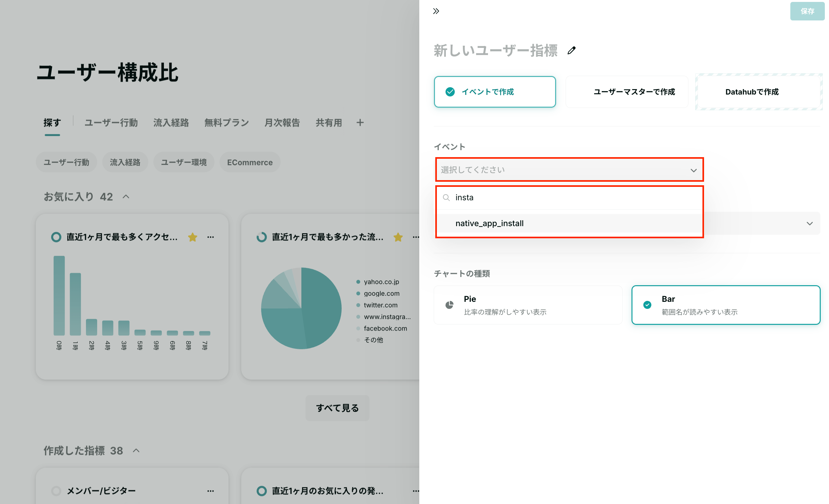Filter by ユーザー行動 chip
This screenshot has width=829, height=504.
point(66,162)
